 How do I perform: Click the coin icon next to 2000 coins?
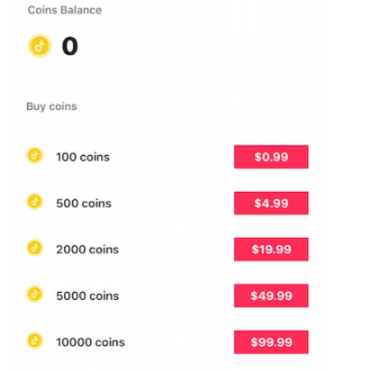tap(35, 248)
